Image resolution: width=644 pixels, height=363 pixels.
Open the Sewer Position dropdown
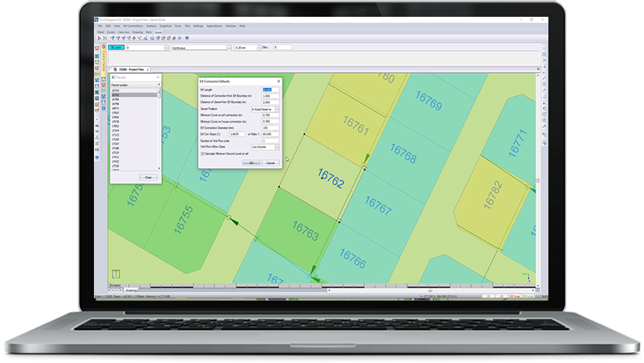(x=278, y=108)
